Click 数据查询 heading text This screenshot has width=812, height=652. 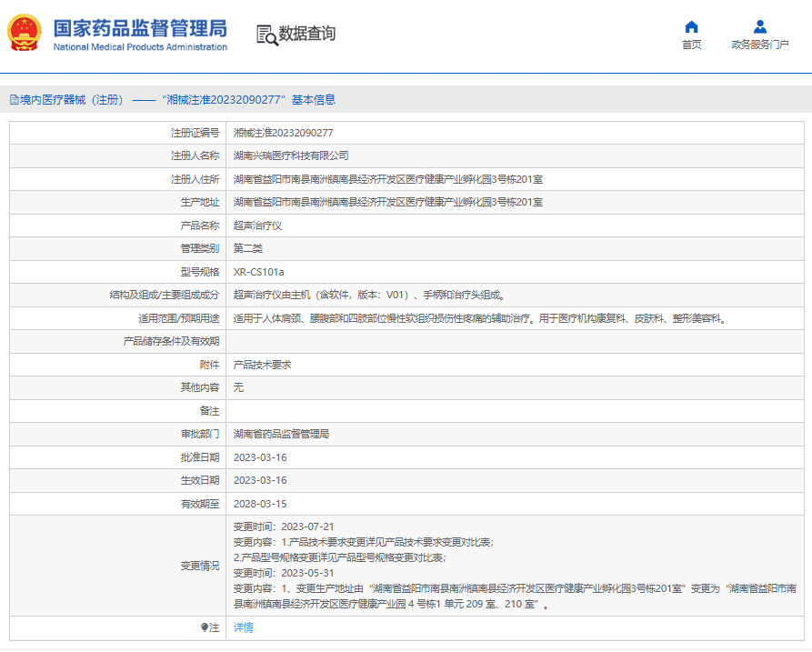(x=307, y=34)
